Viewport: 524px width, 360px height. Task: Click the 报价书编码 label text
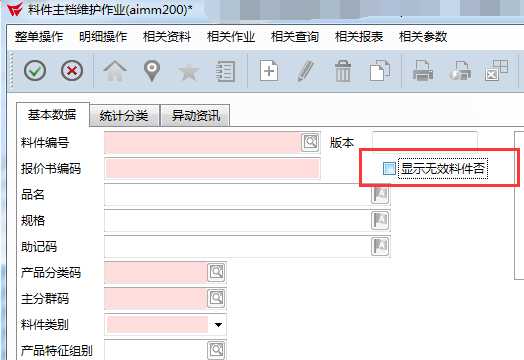[x=51, y=168]
